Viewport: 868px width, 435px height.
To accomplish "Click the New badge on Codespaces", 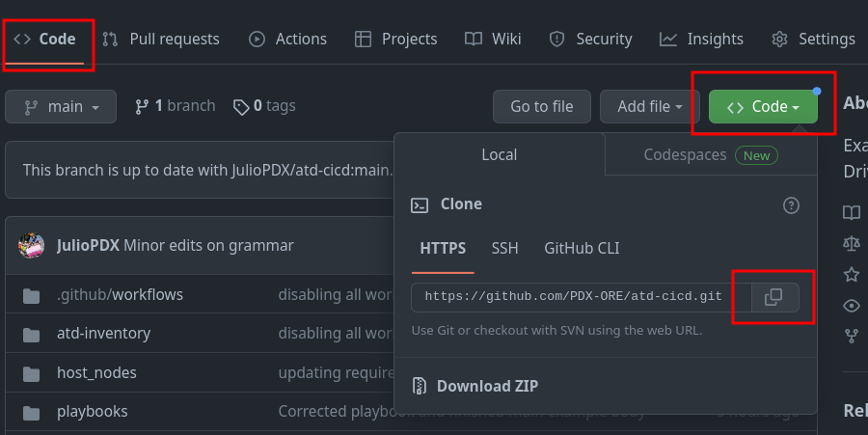I will coord(756,156).
